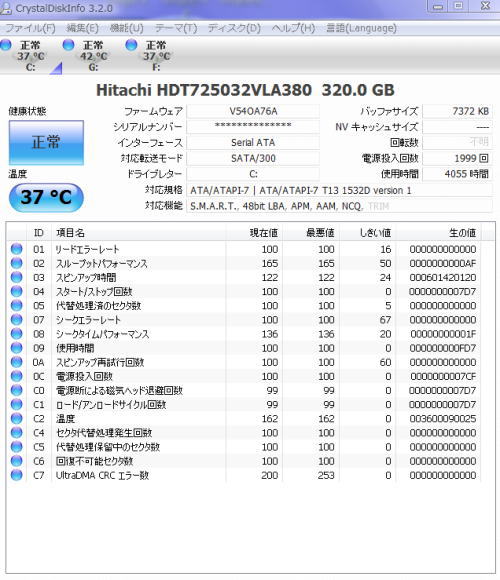500x580 pixels.
Task: Click raw value 0000000007CF
Action: tap(443, 376)
